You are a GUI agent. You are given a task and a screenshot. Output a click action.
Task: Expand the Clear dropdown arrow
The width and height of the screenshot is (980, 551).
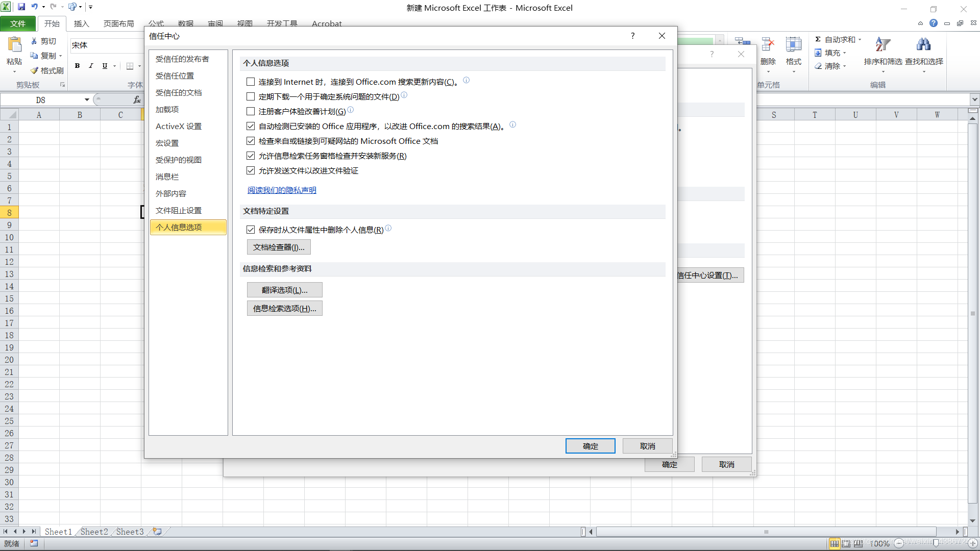pyautogui.click(x=844, y=66)
